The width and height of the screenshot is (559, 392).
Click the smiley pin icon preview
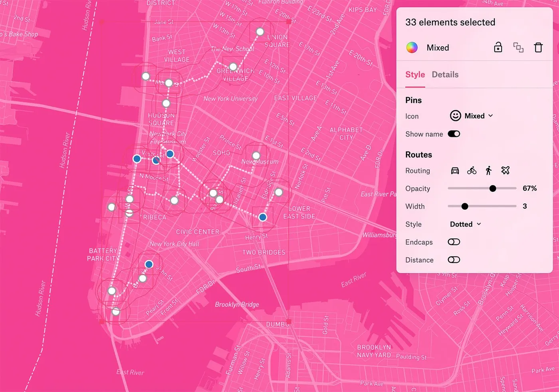(456, 116)
